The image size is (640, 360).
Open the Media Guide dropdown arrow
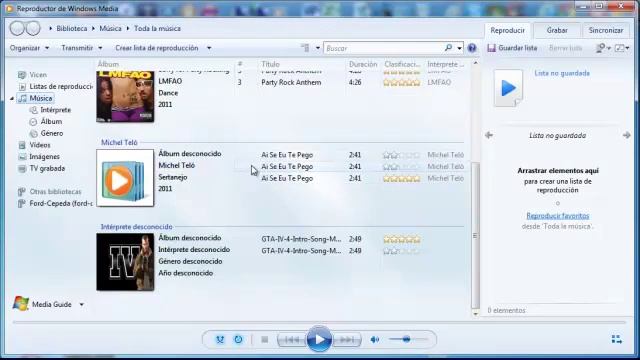82,304
